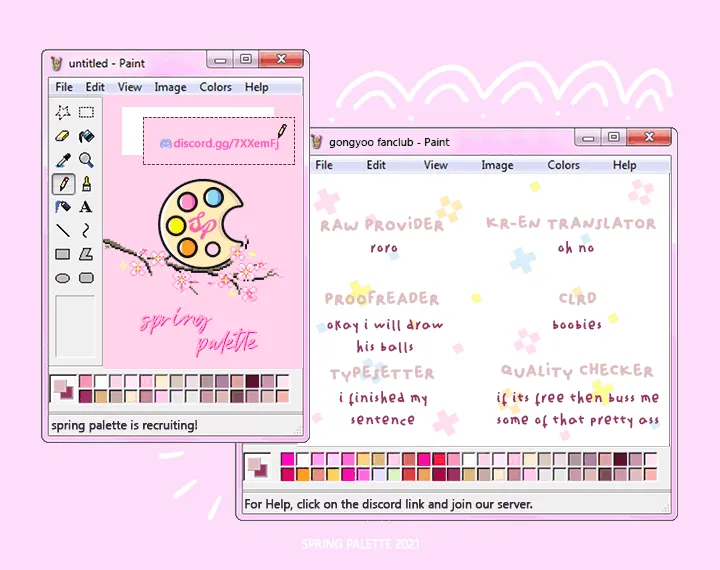
Task: Click the Magnifier zoom tool
Action: (87, 160)
